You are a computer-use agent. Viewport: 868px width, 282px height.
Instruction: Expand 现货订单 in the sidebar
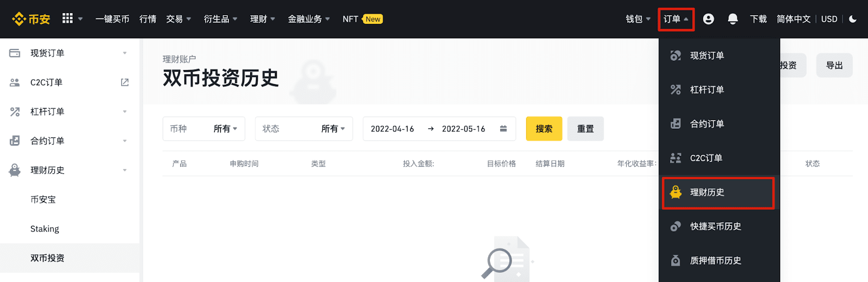(125, 53)
